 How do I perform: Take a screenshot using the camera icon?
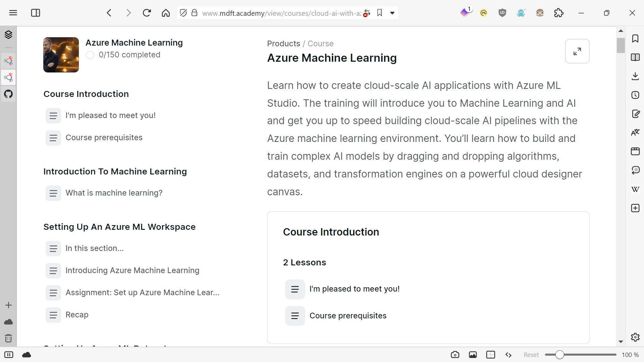tap(455, 355)
